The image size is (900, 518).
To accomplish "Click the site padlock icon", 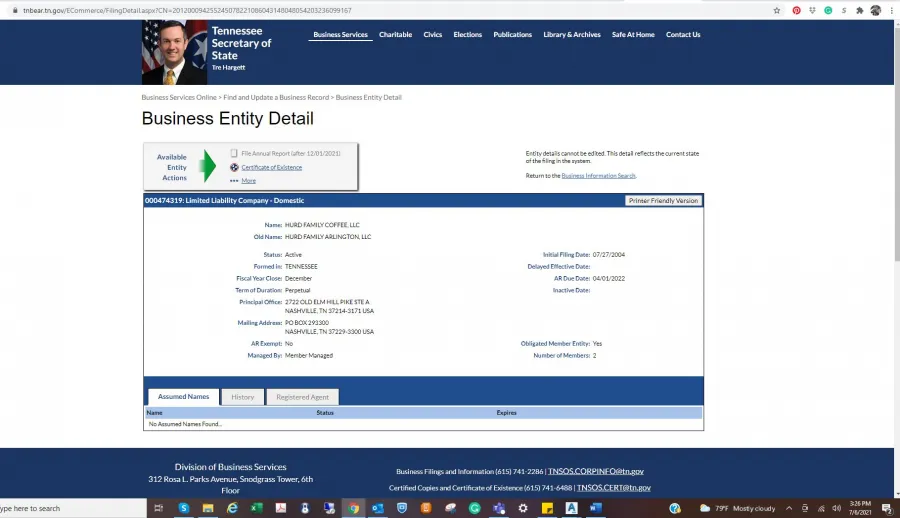I will [x=15, y=10].
